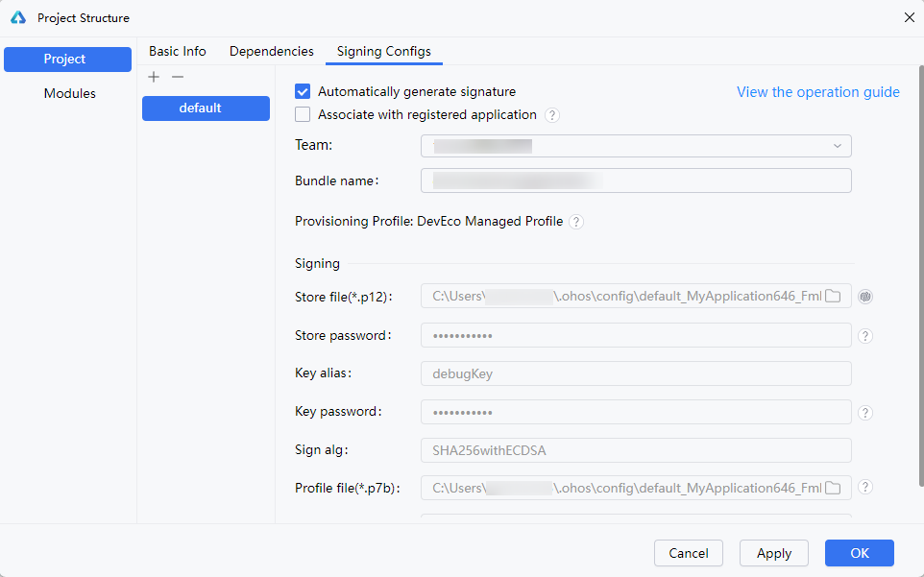Click the plus icon to add signing config
This screenshot has width=924, height=577.
[154, 77]
